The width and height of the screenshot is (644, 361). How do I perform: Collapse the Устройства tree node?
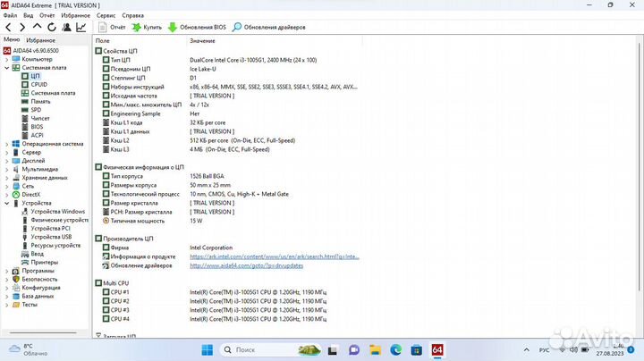tap(6, 203)
